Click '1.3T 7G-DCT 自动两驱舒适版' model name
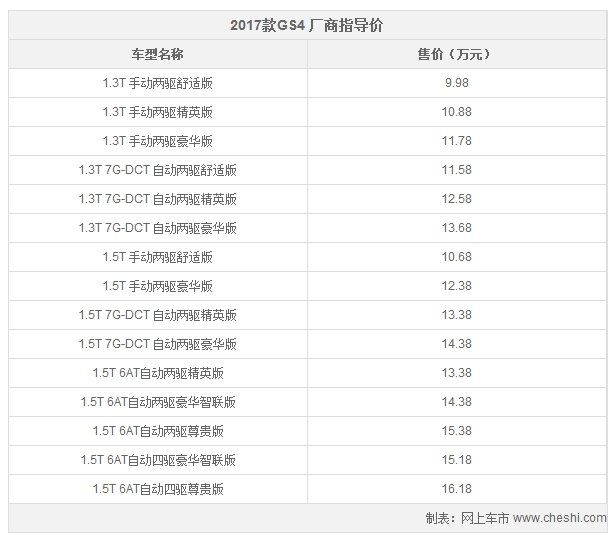 pos(158,170)
